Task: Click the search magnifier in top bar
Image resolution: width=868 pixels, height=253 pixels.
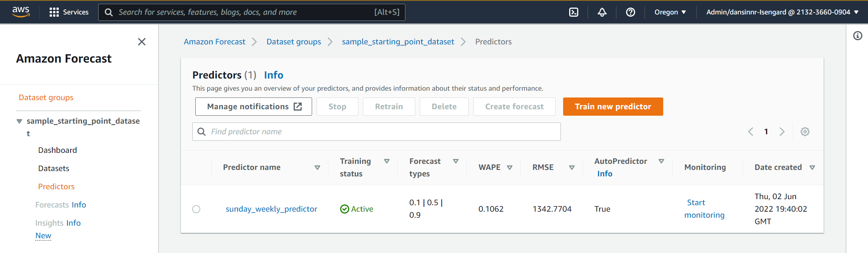Action: click(109, 12)
